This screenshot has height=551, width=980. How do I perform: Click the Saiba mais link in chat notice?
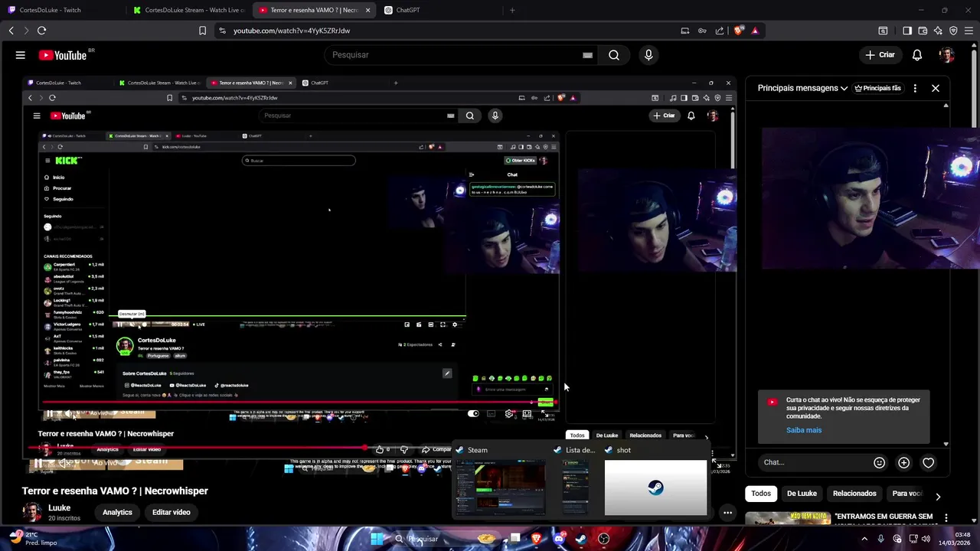pos(804,430)
